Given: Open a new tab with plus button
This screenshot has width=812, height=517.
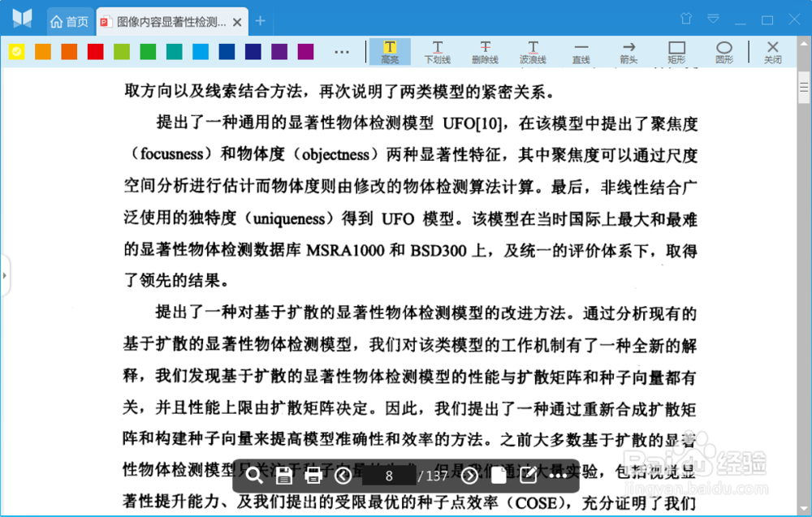Looking at the screenshot, I should click(x=260, y=21).
